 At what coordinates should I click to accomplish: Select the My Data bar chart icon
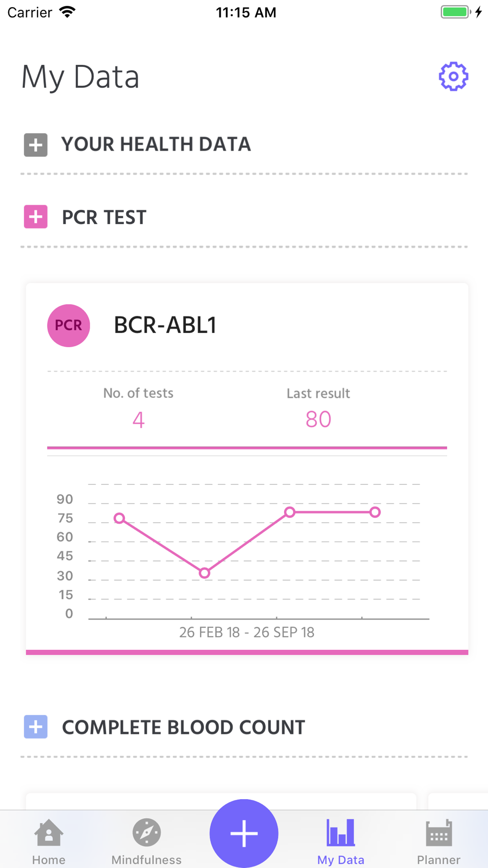341,832
